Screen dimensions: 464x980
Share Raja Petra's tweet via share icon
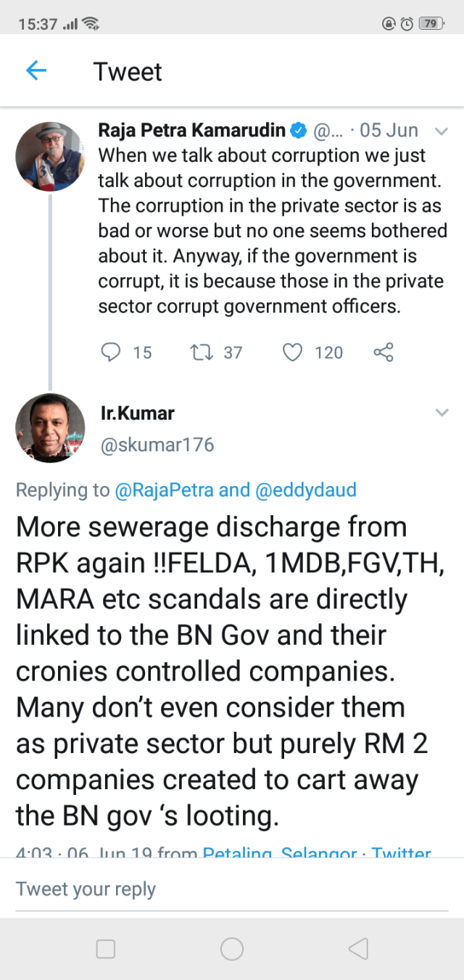[x=383, y=353]
